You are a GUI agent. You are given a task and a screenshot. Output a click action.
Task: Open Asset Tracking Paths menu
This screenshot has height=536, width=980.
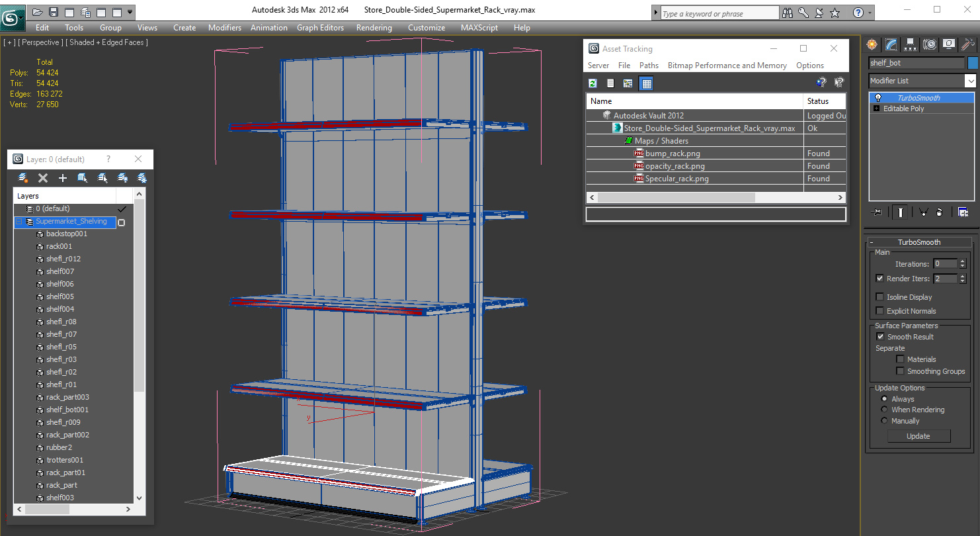(649, 66)
